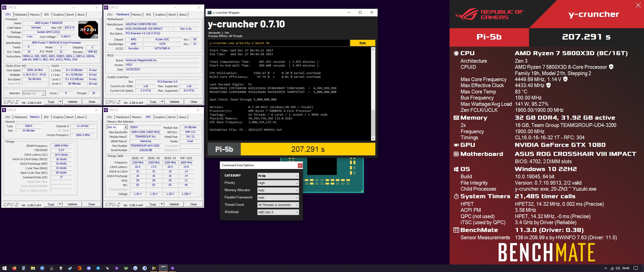The height and width of the screenshot is (272, 644).
Task: Open the Priority dropdown set to High
Action: [278, 183]
